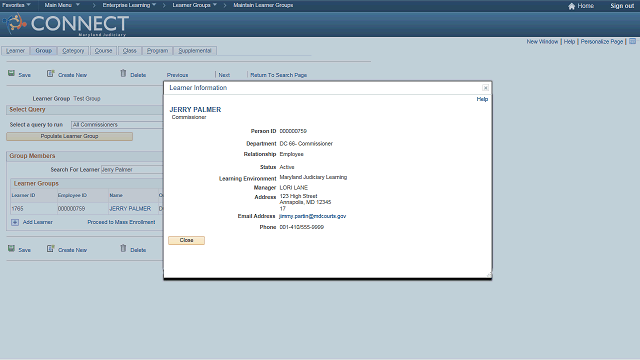Click the Next navigation link
The height and width of the screenshot is (360, 640).
click(224, 75)
